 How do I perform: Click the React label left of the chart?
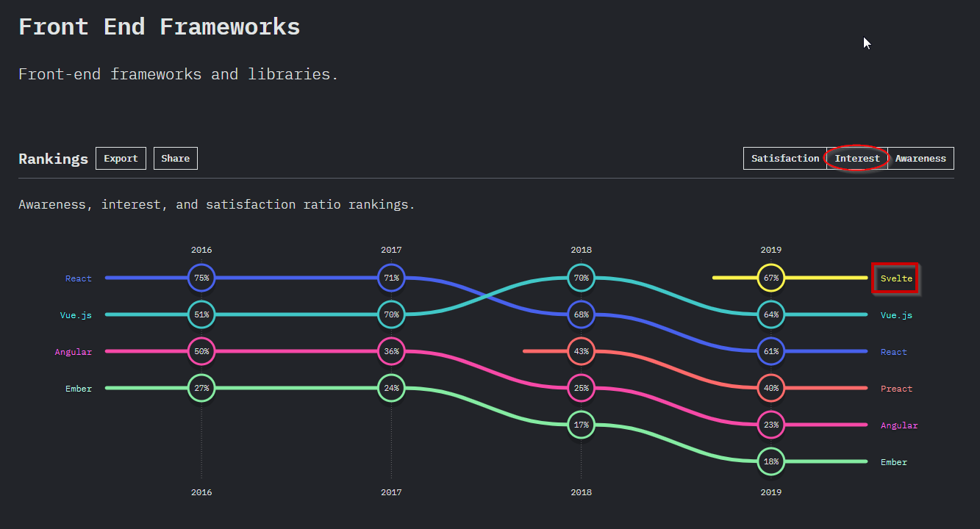pyautogui.click(x=79, y=278)
